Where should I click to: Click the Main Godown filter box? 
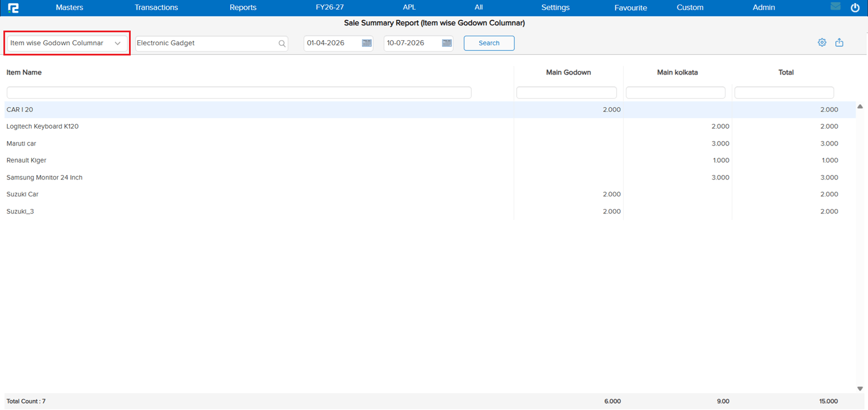click(x=566, y=92)
